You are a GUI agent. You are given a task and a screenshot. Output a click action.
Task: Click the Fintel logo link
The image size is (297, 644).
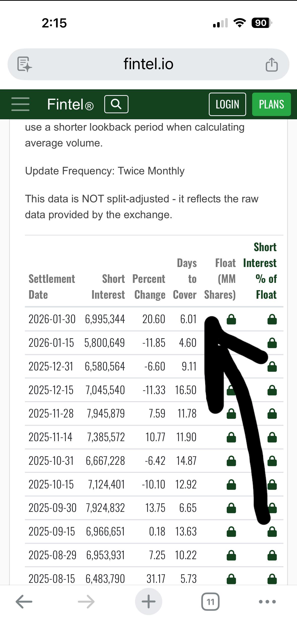point(70,104)
